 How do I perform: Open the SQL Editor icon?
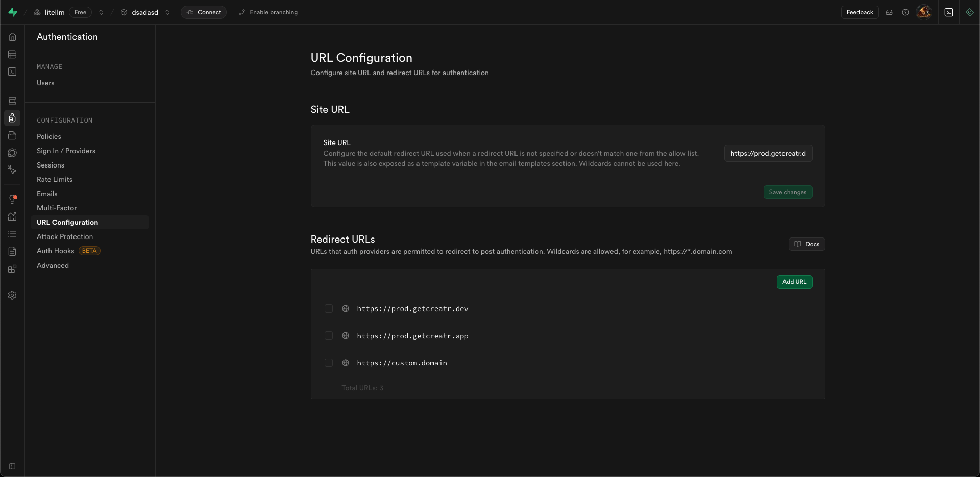point(12,71)
